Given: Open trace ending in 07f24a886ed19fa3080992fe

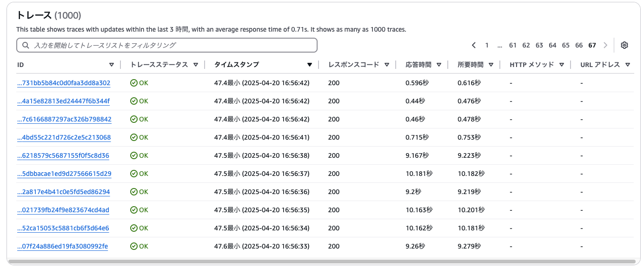Looking at the screenshot, I should 62,246.
